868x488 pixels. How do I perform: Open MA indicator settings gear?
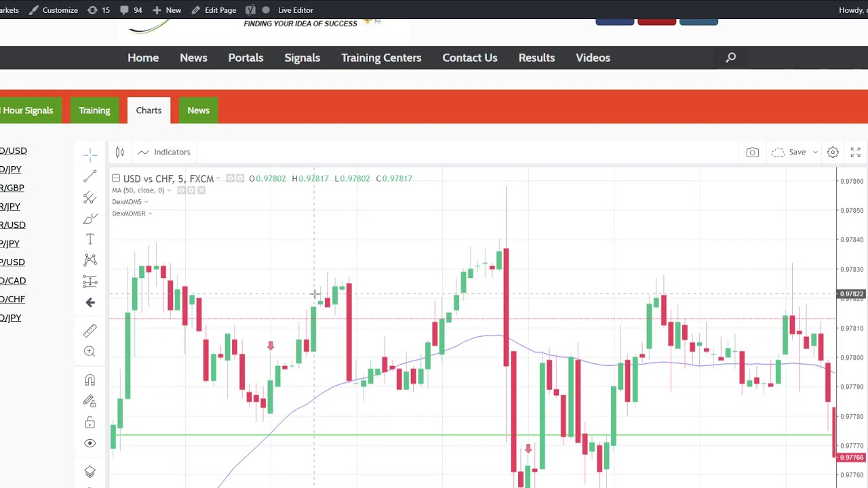[x=191, y=190]
